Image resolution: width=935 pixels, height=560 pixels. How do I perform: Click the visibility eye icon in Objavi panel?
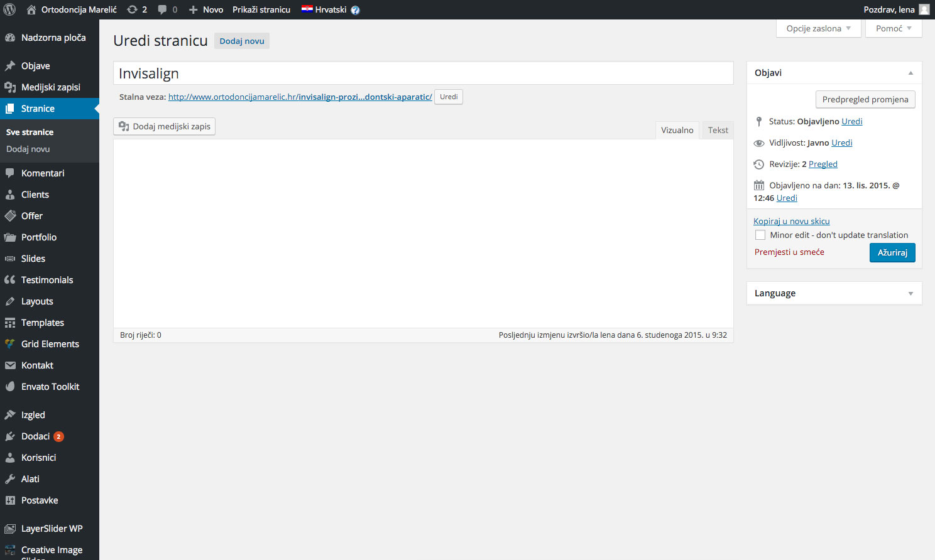tap(759, 143)
